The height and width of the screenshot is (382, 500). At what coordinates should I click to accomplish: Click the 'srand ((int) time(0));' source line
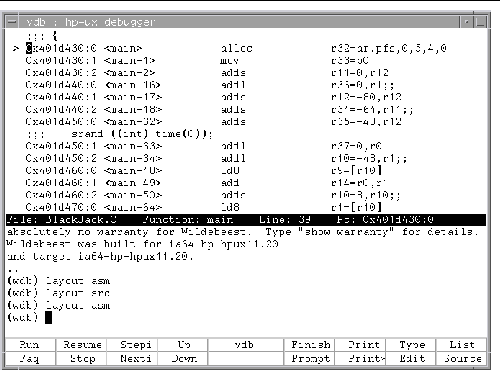click(142, 134)
